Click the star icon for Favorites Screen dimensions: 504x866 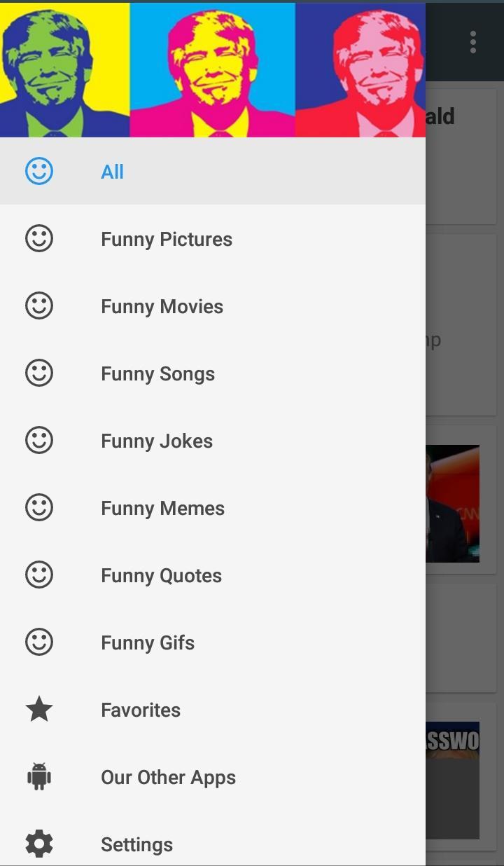coord(39,709)
